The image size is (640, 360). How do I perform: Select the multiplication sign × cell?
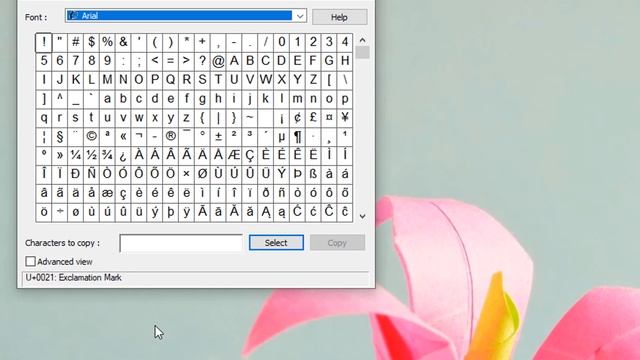pos(187,174)
